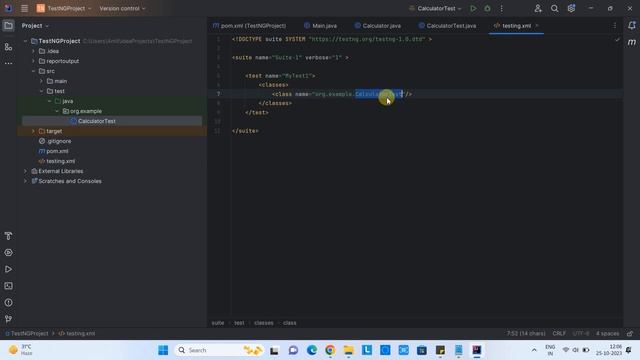Open the Structure tool window icon
Image resolution: width=640 pixels, height=360 pixels.
(x=8, y=47)
